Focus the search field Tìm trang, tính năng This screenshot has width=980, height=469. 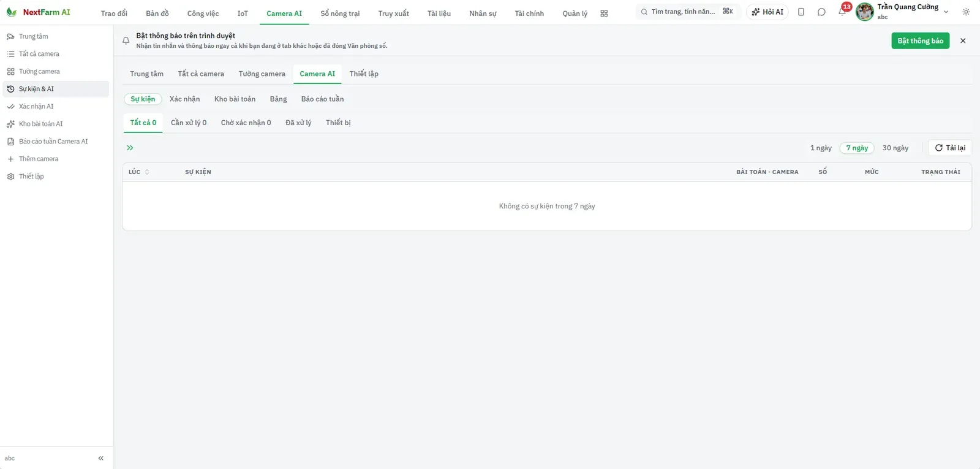[687, 12]
